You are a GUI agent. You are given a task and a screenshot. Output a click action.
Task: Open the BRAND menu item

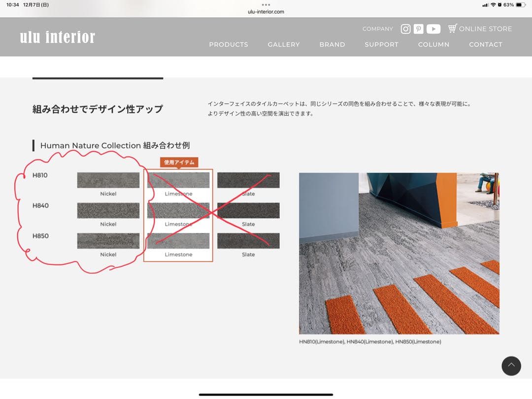pos(332,44)
